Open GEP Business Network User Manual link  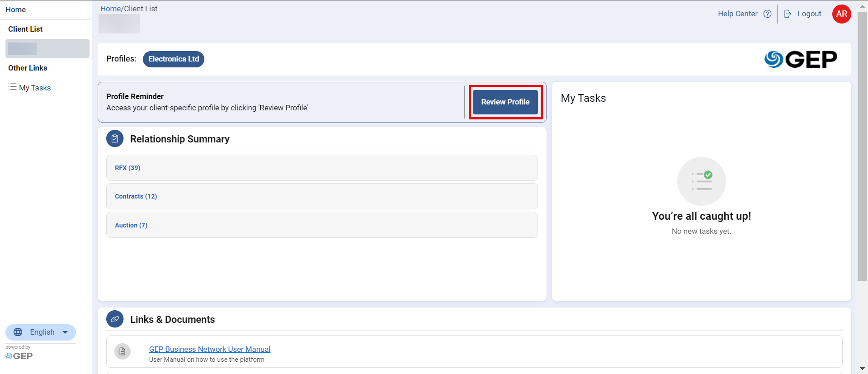click(x=210, y=349)
